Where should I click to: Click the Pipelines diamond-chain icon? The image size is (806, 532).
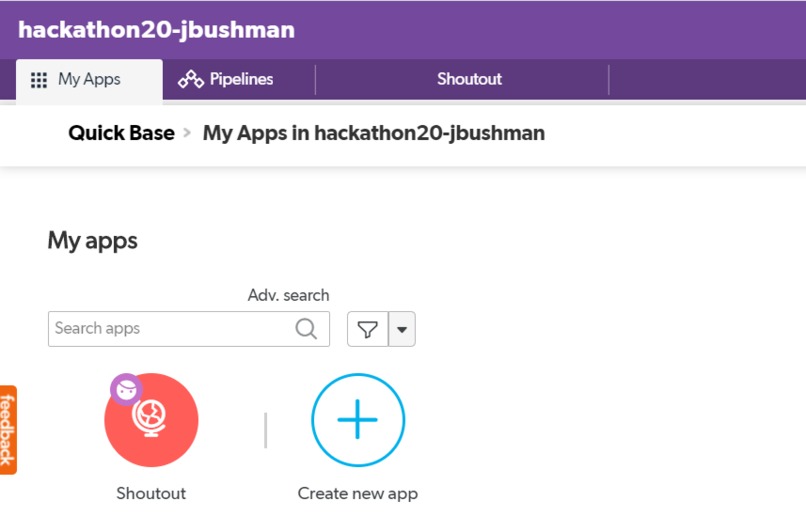tap(191, 79)
